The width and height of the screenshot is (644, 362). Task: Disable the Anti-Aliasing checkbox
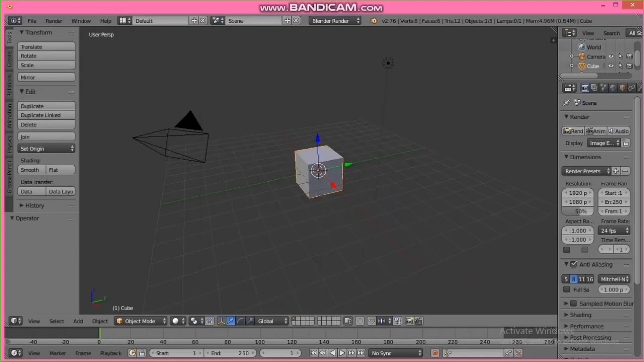(573, 264)
